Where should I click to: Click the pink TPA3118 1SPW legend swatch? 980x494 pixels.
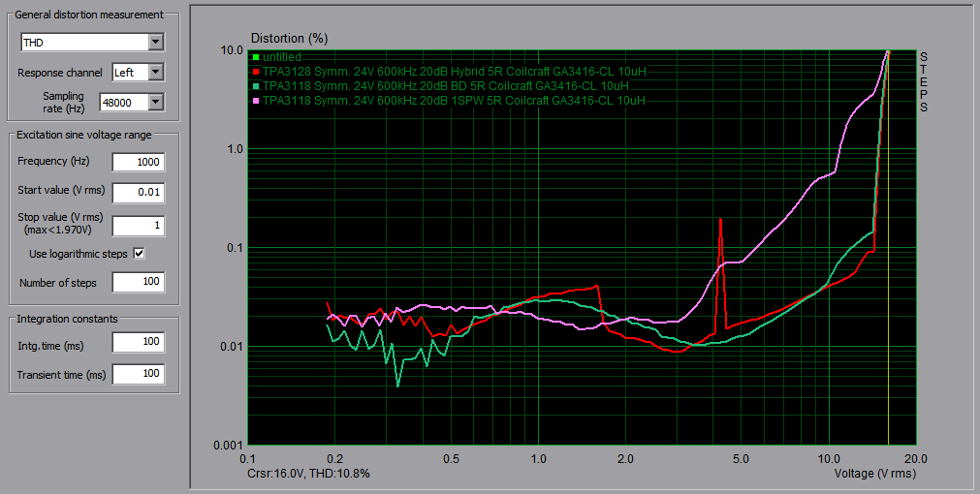pyautogui.click(x=256, y=100)
